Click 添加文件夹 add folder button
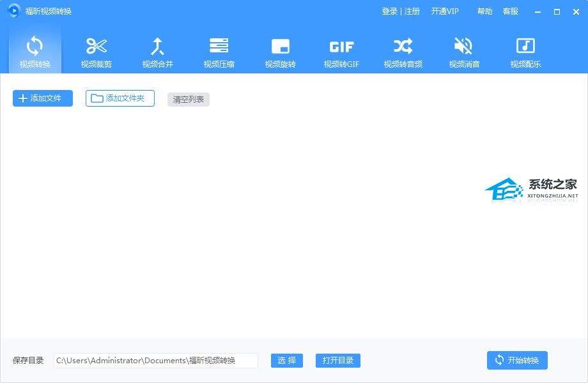Screen dimensions: 588x383 (120, 98)
